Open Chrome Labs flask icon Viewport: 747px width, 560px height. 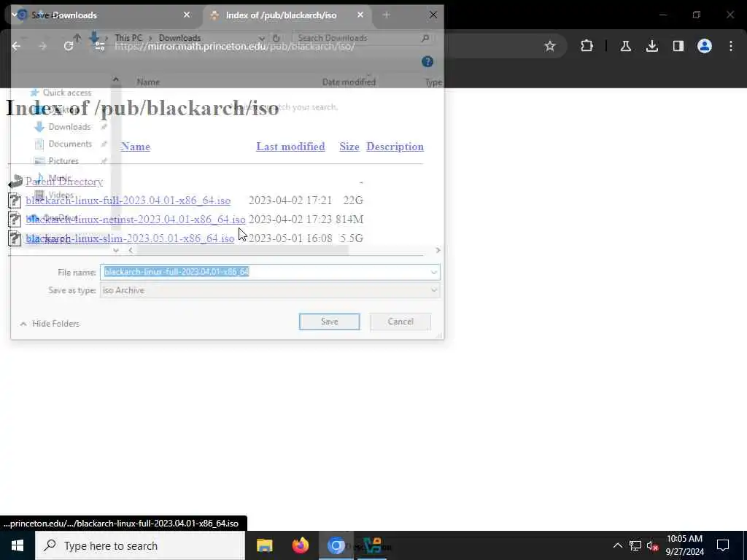[x=625, y=46]
